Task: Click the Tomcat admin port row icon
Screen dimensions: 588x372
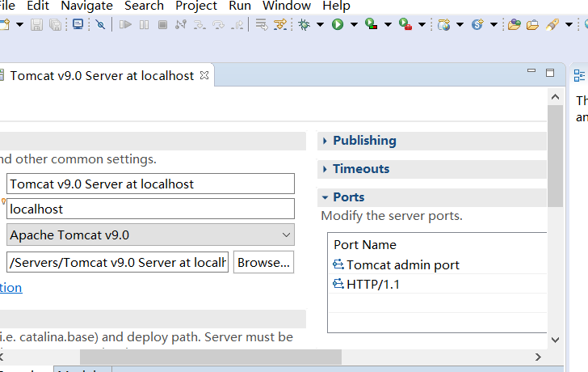Action: point(338,264)
